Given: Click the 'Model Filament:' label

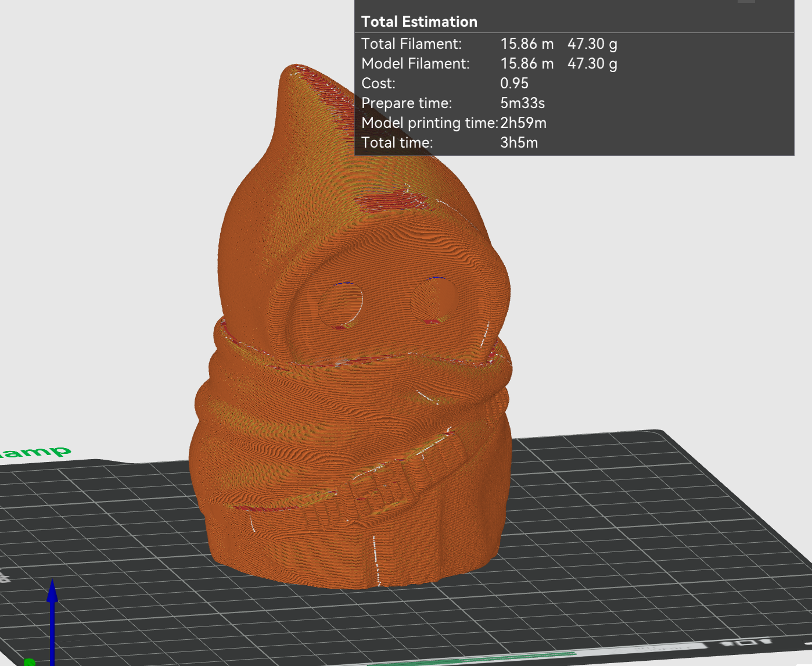Looking at the screenshot, I should pyautogui.click(x=415, y=63).
